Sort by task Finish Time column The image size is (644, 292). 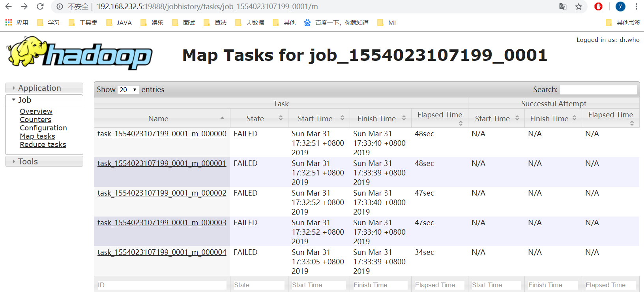coord(380,119)
